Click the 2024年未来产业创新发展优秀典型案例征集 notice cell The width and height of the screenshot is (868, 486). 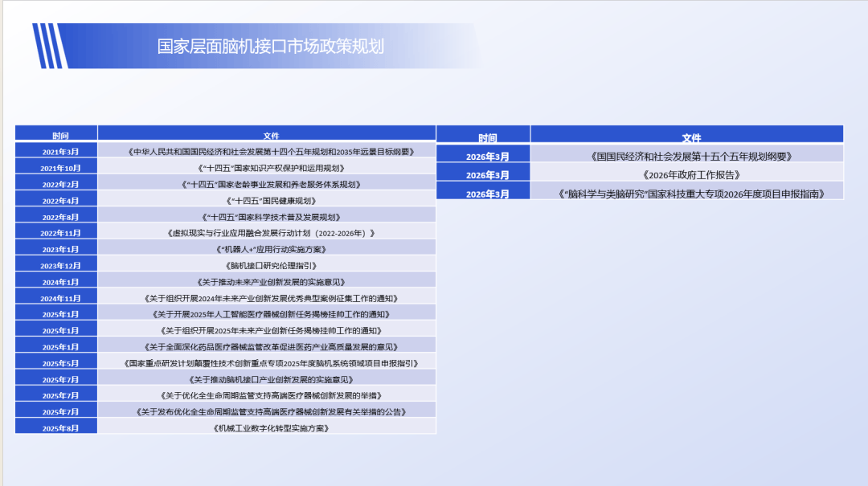267,298
